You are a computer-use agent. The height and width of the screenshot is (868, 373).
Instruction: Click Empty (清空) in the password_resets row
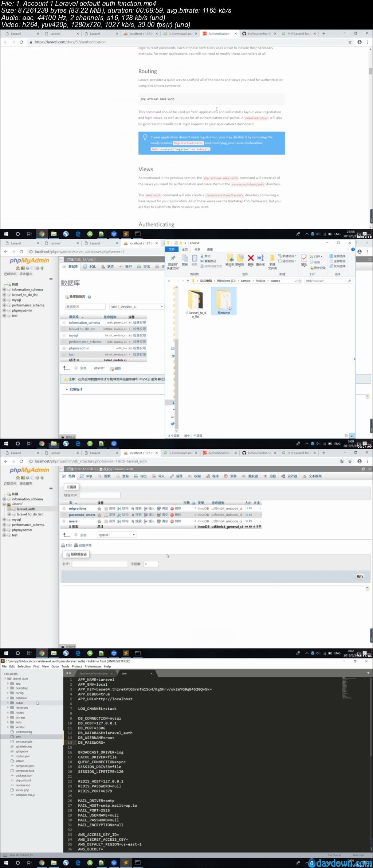pos(162,515)
